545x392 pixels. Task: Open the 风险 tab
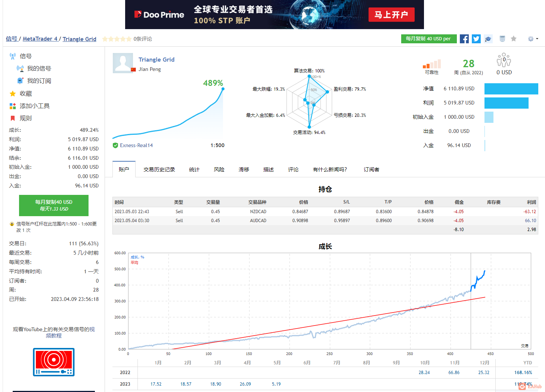pos(219,169)
